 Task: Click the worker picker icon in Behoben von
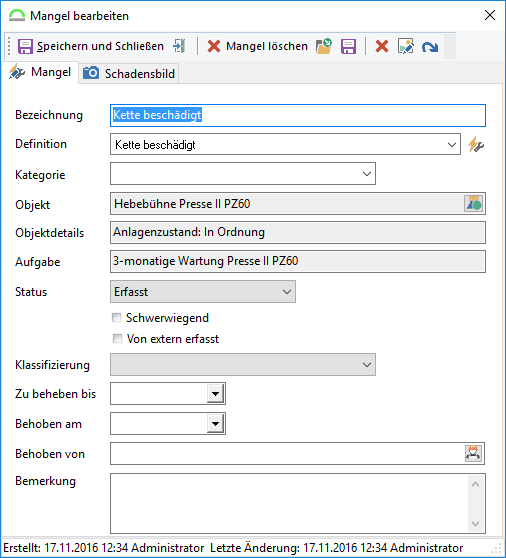click(473, 453)
